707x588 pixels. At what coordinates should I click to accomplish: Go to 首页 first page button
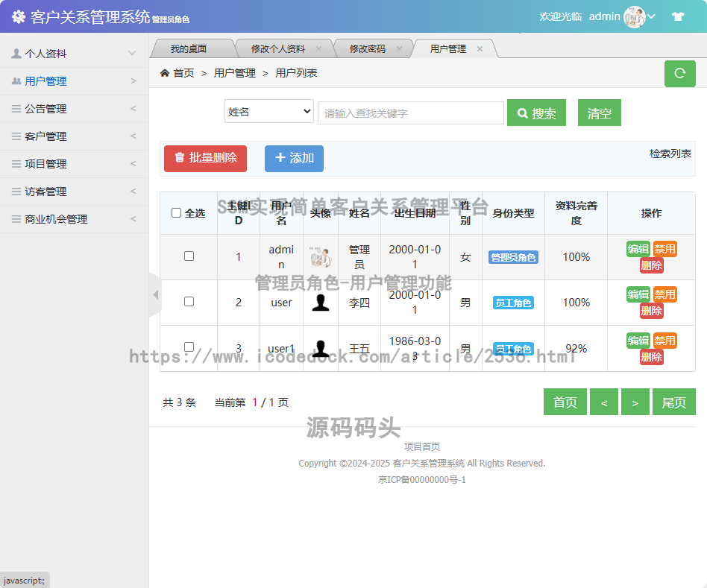click(565, 402)
